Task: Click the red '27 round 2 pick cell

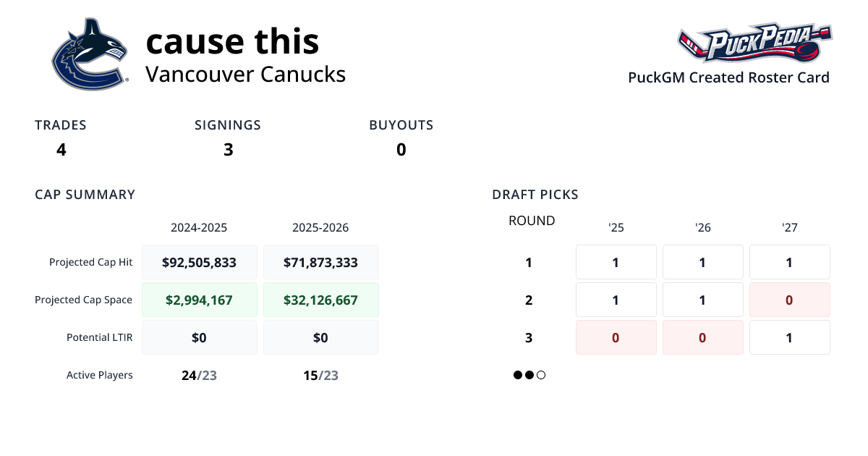Action: pos(789,300)
